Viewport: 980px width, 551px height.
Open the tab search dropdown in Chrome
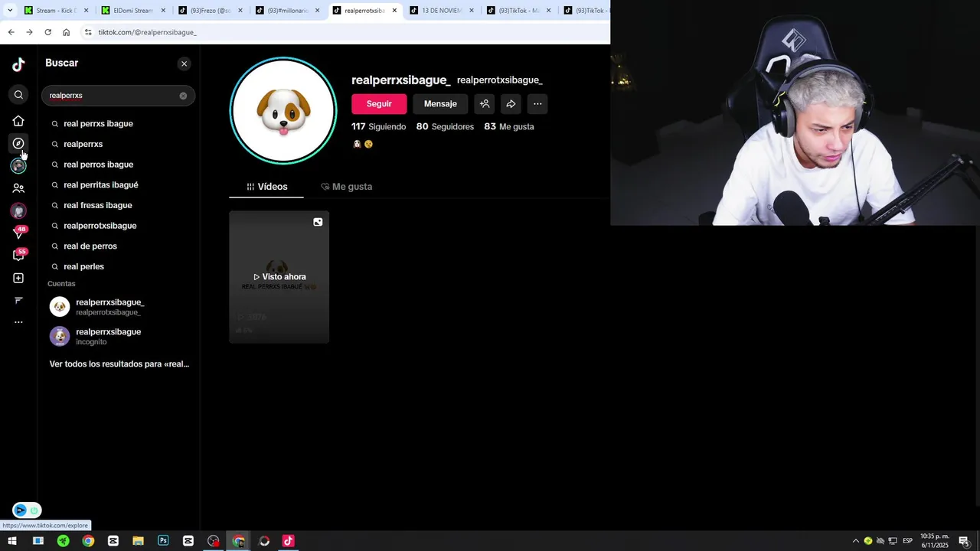tap(9, 10)
